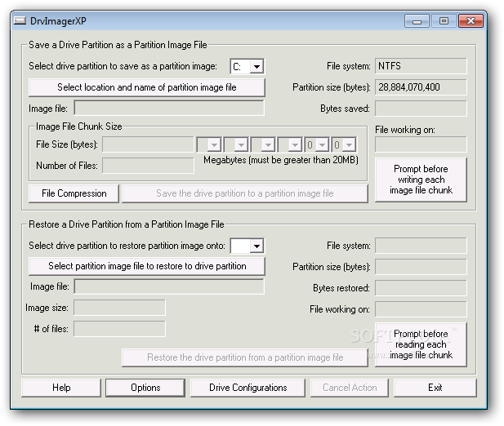Click the DrvImagerXP title bar icon

click(x=20, y=21)
